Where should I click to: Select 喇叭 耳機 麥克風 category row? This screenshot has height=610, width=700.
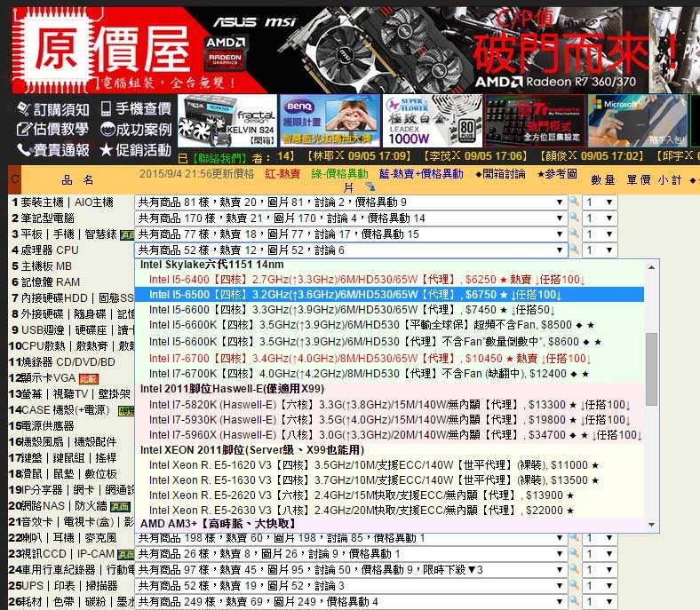pyautogui.click(x=71, y=538)
